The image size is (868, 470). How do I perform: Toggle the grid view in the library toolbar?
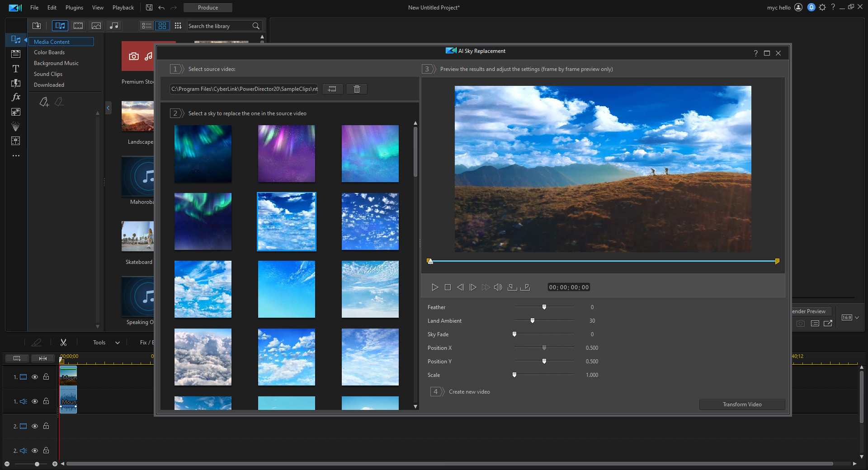click(162, 26)
